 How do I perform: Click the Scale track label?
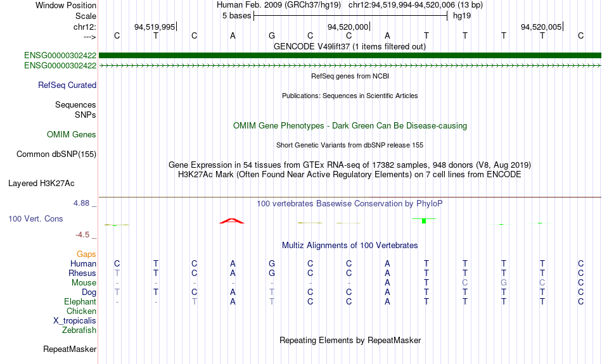(x=86, y=16)
